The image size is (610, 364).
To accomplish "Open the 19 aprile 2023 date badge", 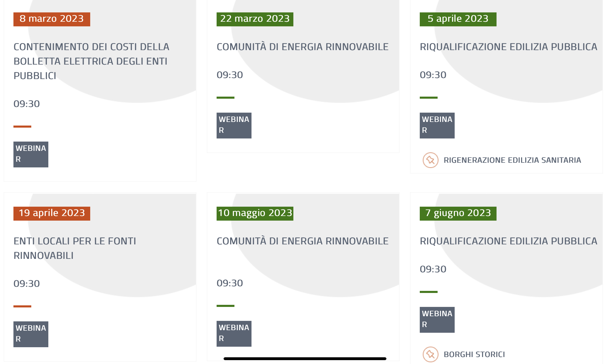I will [52, 213].
